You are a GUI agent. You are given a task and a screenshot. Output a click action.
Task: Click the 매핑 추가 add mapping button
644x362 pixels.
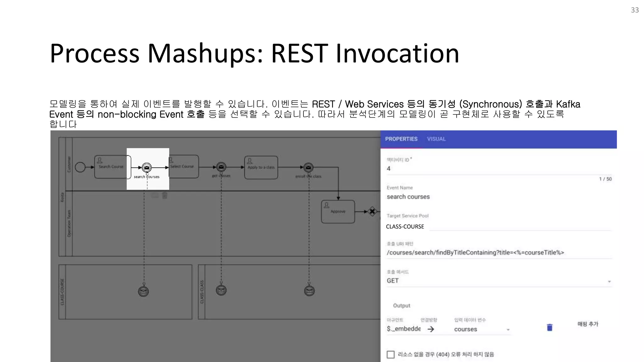[588, 324]
